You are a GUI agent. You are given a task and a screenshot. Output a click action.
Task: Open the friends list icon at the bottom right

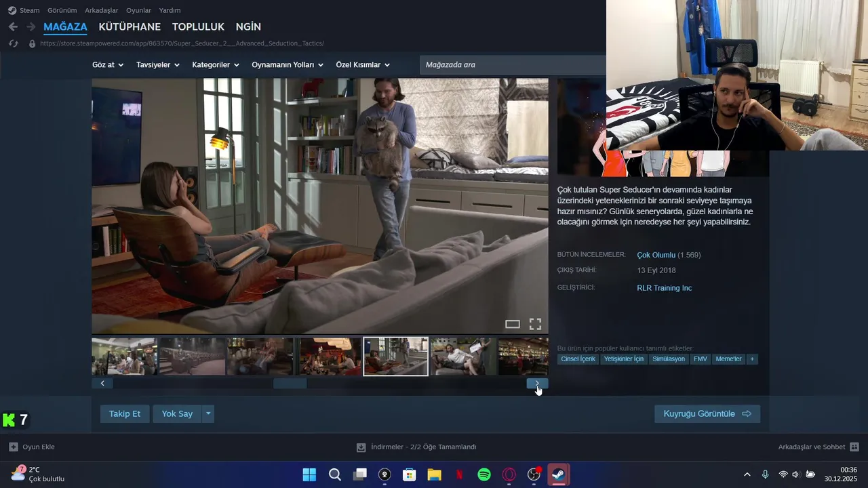coord(854,447)
